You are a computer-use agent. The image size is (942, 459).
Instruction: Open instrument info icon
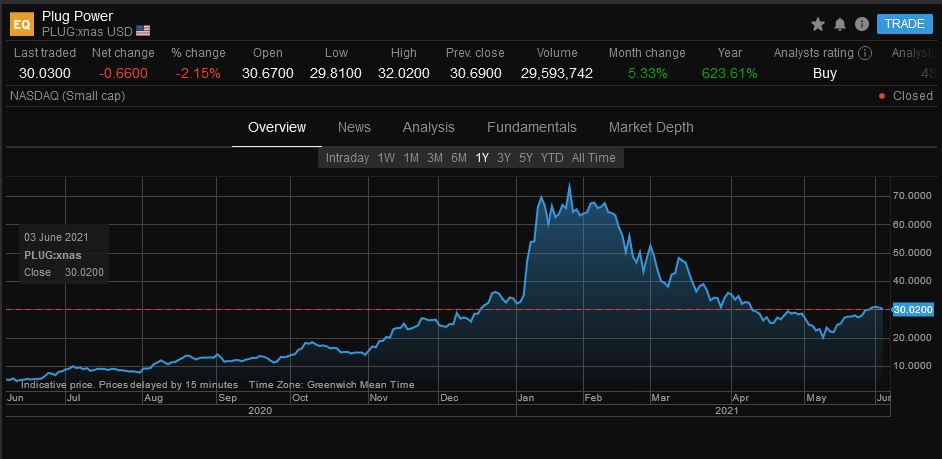coord(862,24)
